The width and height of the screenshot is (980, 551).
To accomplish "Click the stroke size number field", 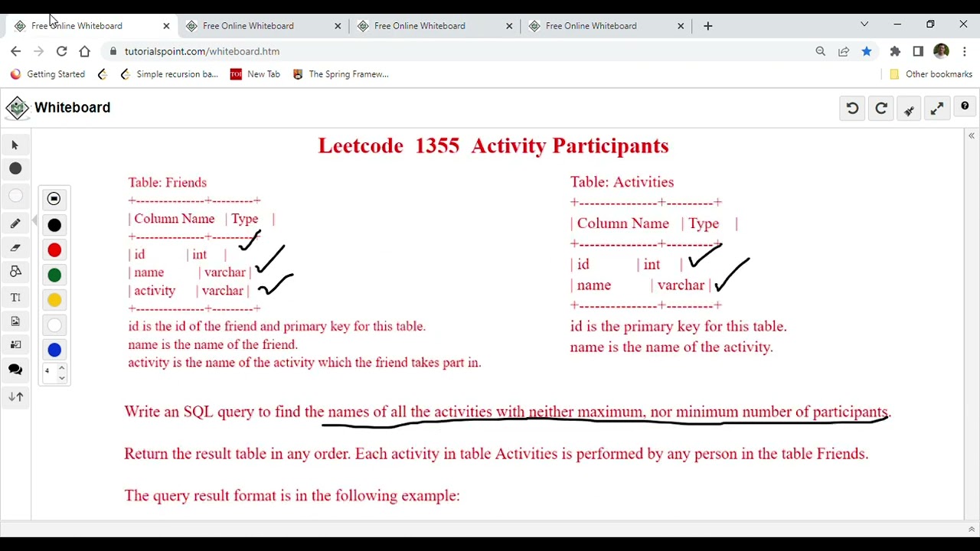I will click(51, 372).
